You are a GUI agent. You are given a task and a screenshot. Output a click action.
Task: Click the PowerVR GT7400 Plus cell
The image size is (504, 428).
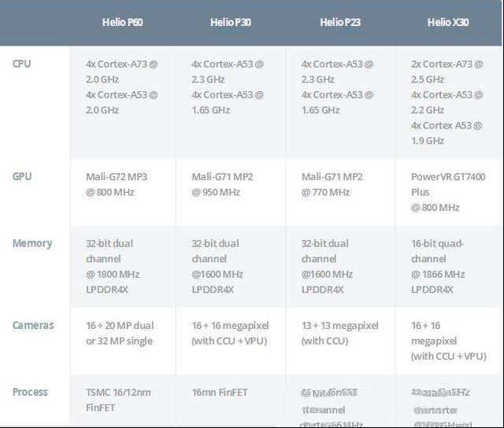[449, 192]
